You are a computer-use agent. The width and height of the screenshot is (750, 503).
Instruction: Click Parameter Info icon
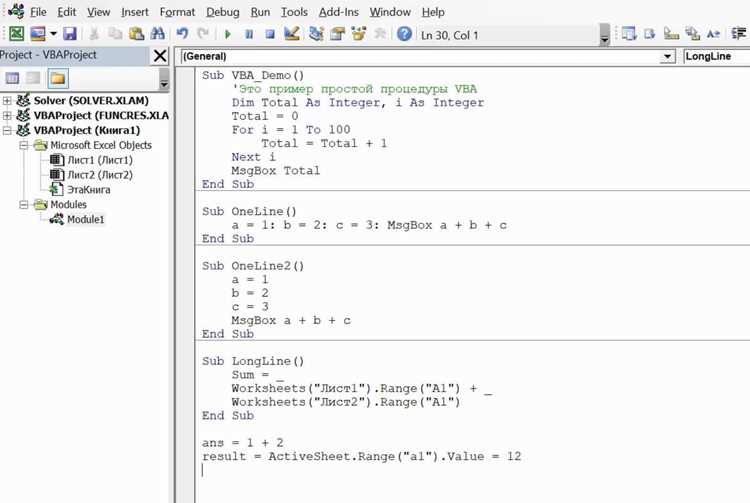[x=692, y=34]
